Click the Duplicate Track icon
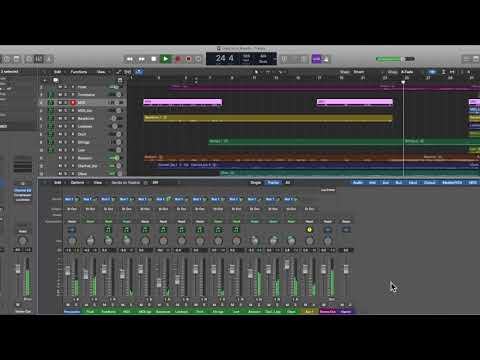The height and width of the screenshot is (360, 480). click(56, 80)
